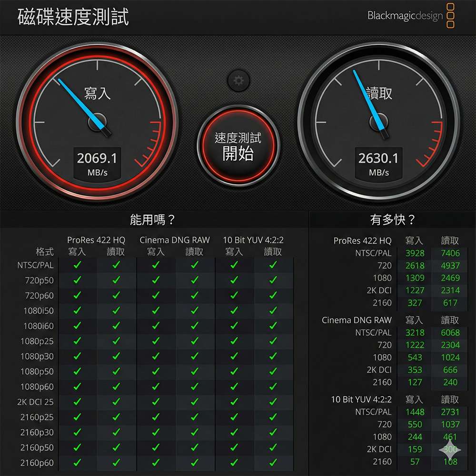Viewport: 476px width, 476px height.
Task: Select the 有多快？ panel heading
Action: click(x=393, y=219)
